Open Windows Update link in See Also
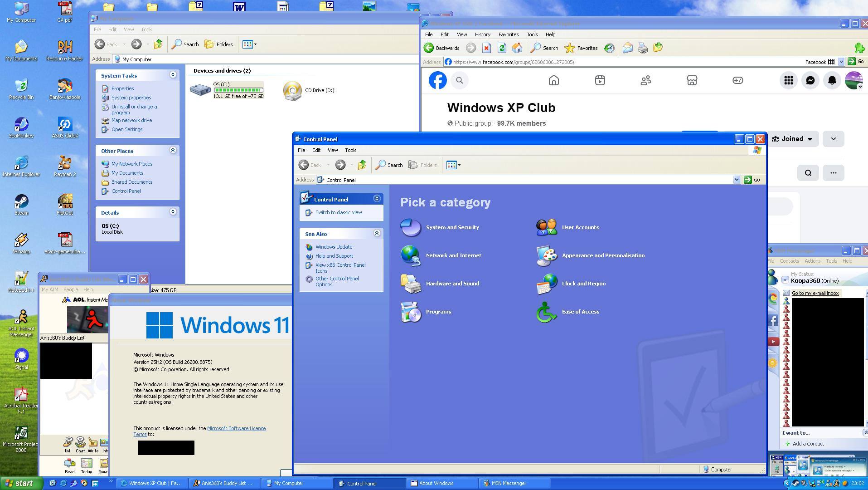Viewport: 868px width, 490px height. click(334, 247)
